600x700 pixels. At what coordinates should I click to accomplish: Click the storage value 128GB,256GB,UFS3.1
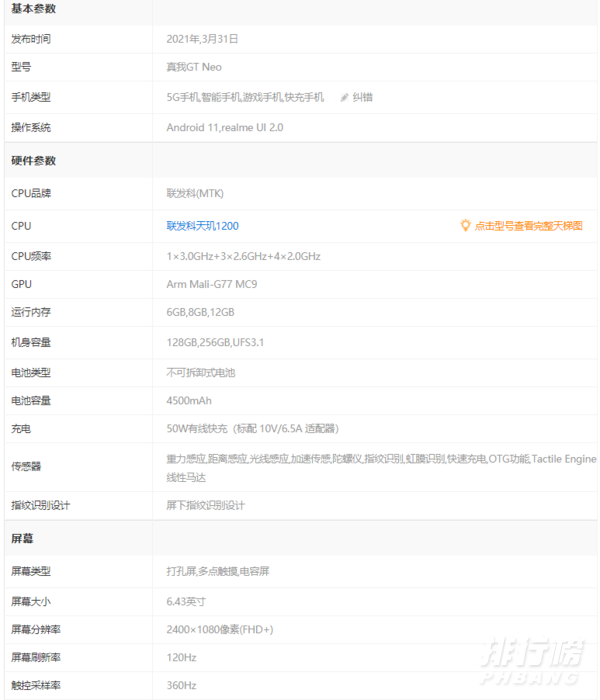[x=215, y=342]
